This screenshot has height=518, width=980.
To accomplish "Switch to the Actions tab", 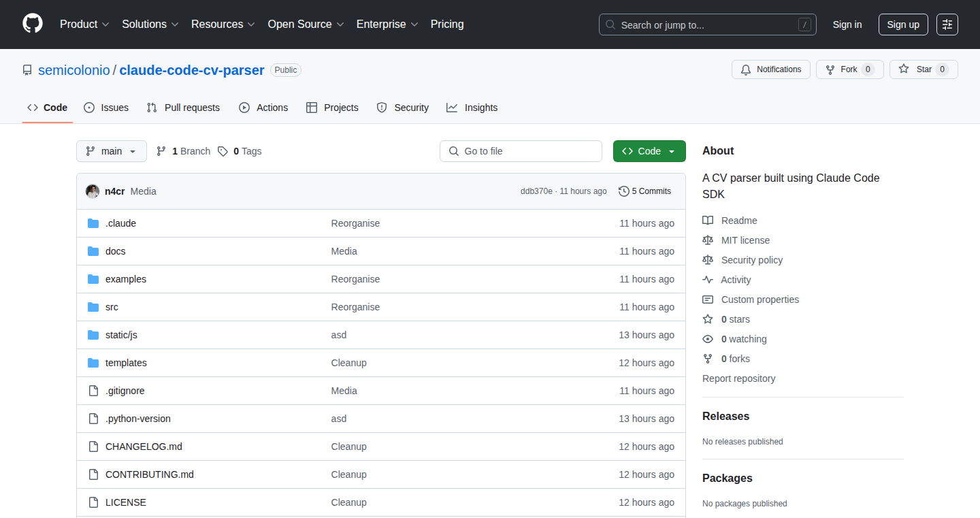I will click(x=263, y=108).
